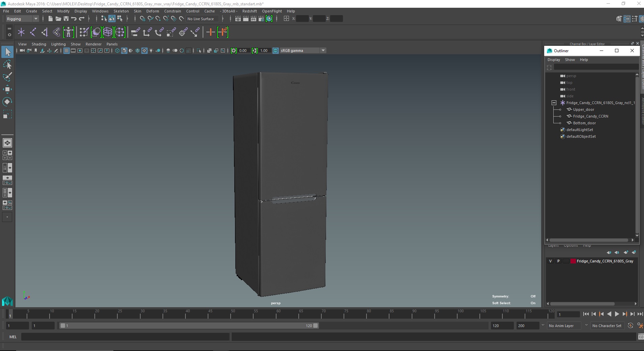Activate the Rotate tool in toolbox
The image size is (644, 351).
point(7,102)
